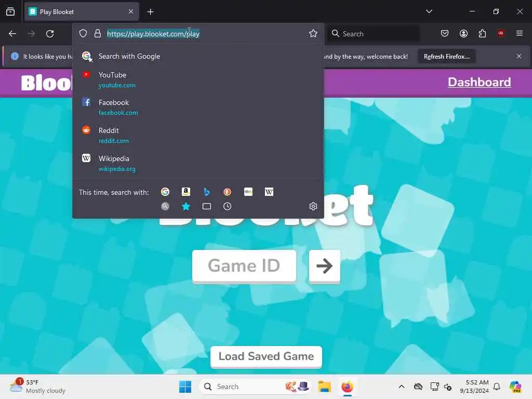Open the tracking protection shield icon
532x399 pixels.
[x=83, y=33]
